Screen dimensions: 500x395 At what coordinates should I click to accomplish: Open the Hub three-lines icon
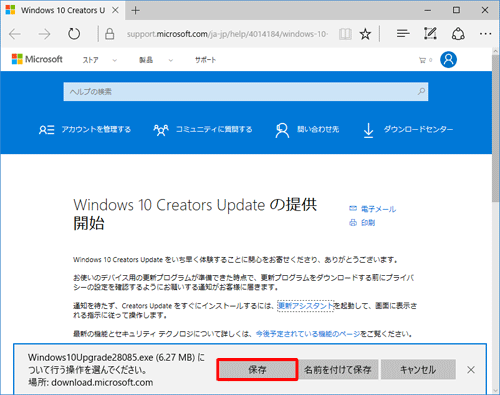[403, 34]
